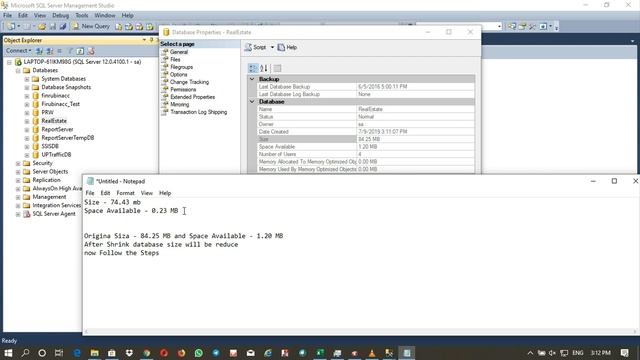Open the Edit menu in Notepad

[105, 193]
